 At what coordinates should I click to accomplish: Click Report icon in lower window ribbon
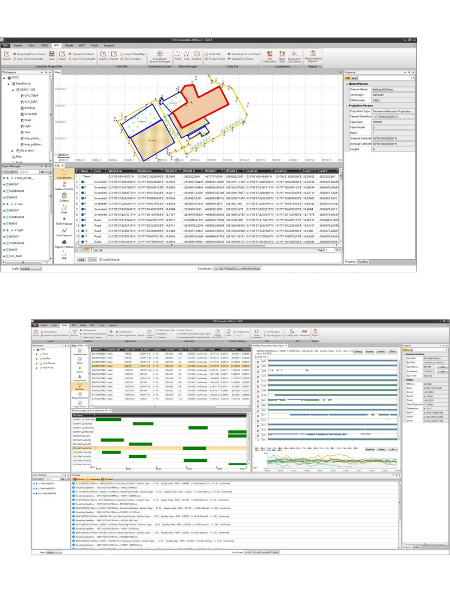coord(315,333)
